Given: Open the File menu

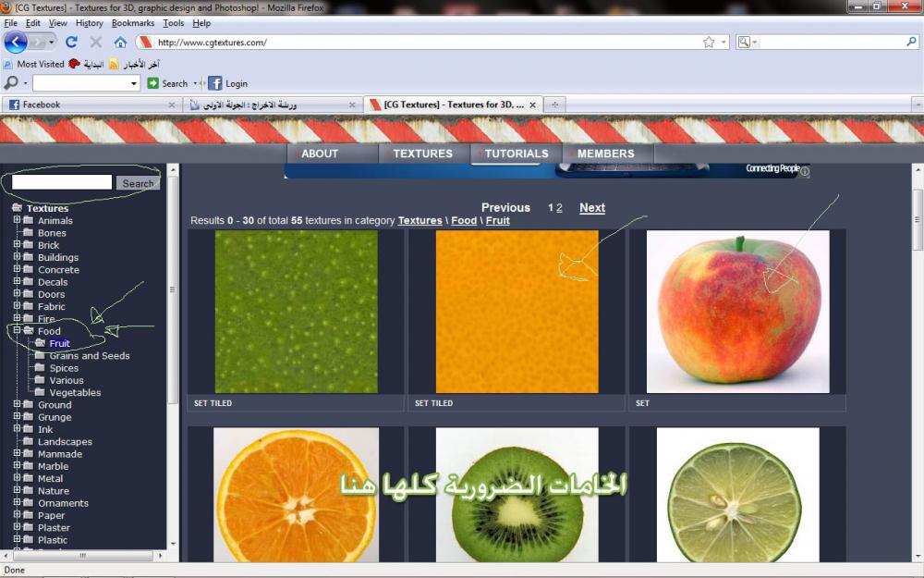Looking at the screenshot, I should click(x=10, y=23).
